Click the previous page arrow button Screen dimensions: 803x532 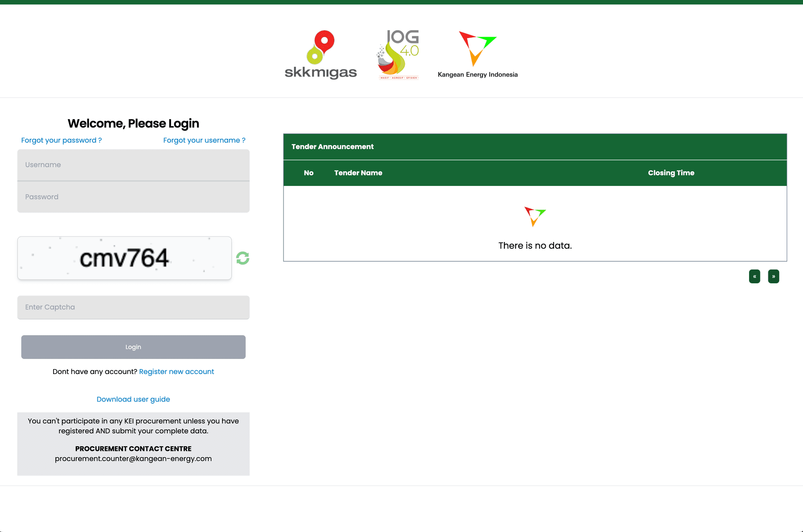754,276
